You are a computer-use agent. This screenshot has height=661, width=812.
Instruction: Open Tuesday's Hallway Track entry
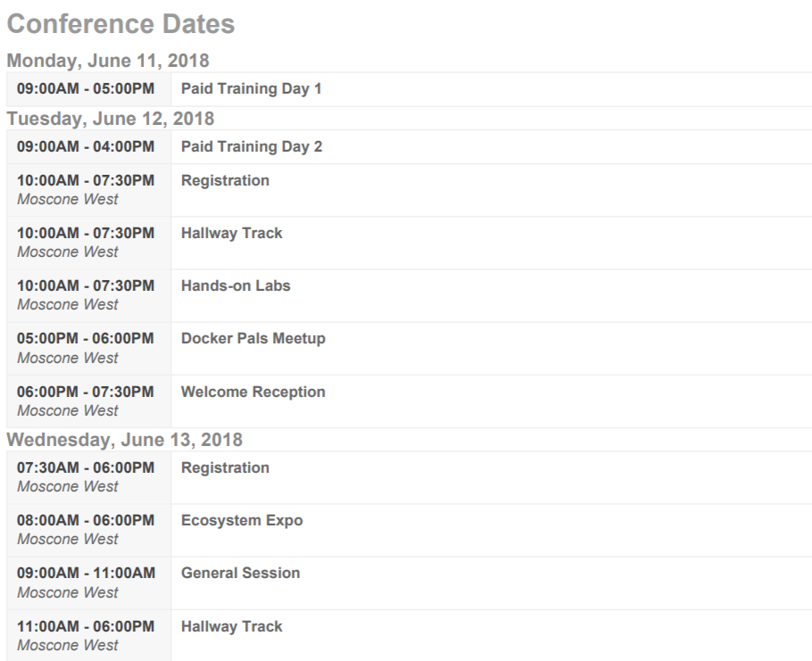[231, 233]
